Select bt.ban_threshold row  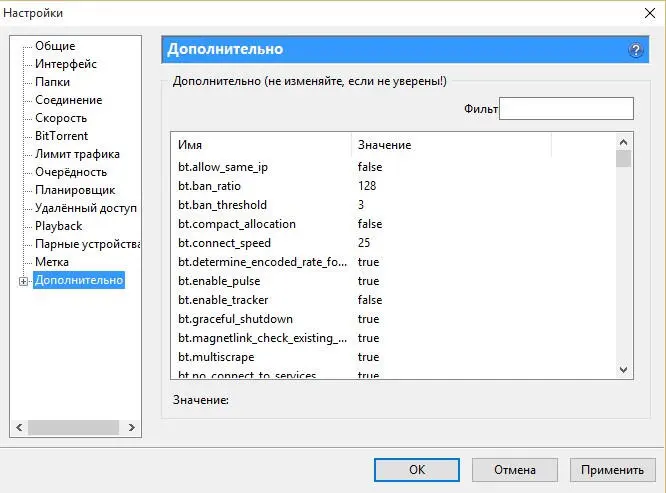click(x=393, y=205)
